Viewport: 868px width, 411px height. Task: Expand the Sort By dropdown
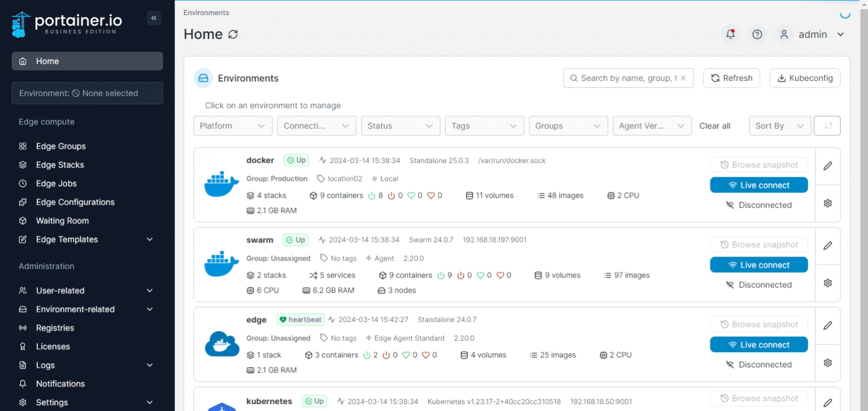(x=779, y=126)
